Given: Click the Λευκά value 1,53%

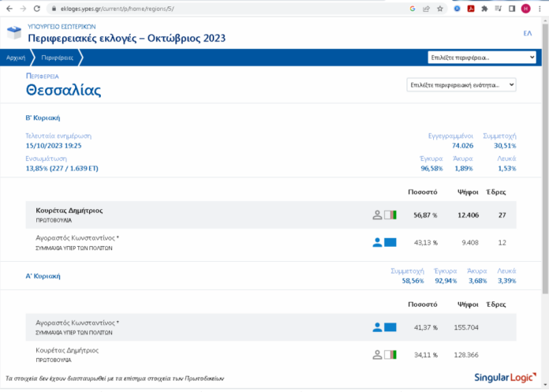Looking at the screenshot, I should 507,168.
